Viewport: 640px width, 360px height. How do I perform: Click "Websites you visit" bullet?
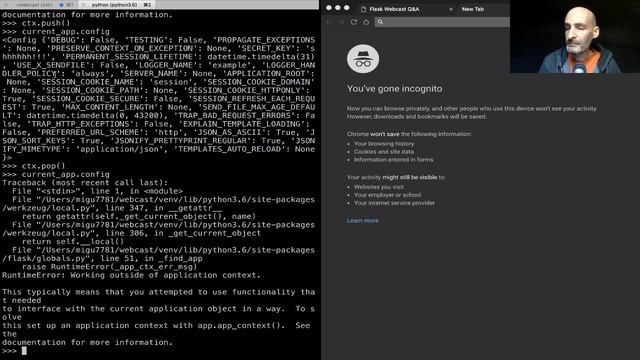coord(379,187)
